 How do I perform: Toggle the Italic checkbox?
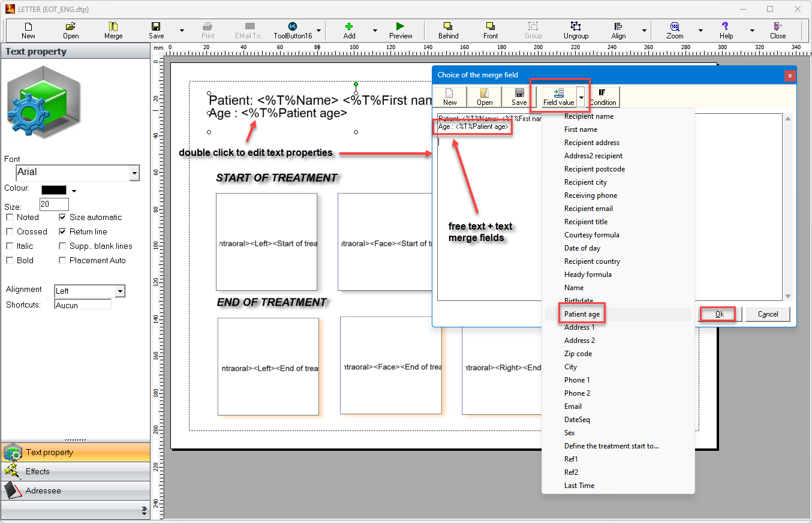click(10, 246)
